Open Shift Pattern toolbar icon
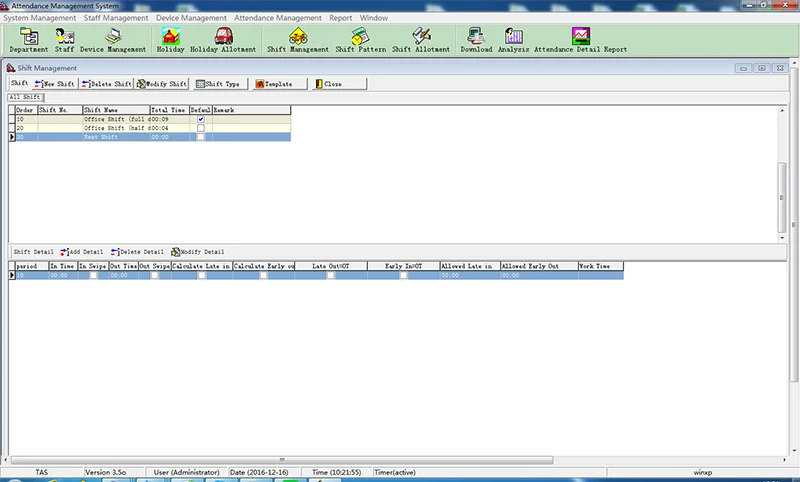The height and width of the screenshot is (482, 800). click(x=361, y=40)
